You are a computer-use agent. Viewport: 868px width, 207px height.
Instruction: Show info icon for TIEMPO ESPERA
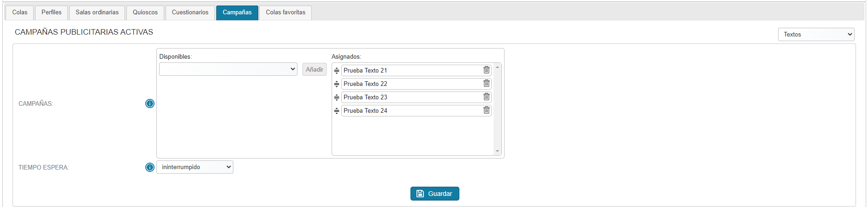coord(150,167)
